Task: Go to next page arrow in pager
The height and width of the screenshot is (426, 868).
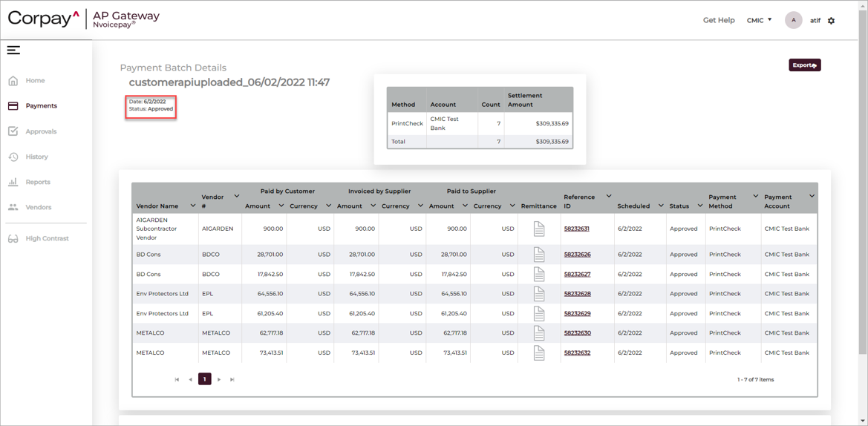Action: click(x=219, y=379)
